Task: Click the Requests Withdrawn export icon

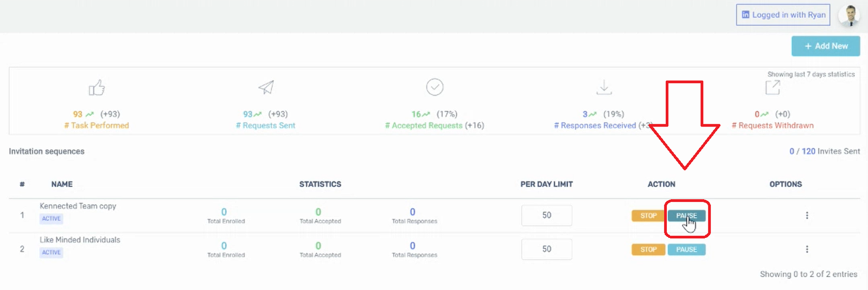Action: coord(773,87)
